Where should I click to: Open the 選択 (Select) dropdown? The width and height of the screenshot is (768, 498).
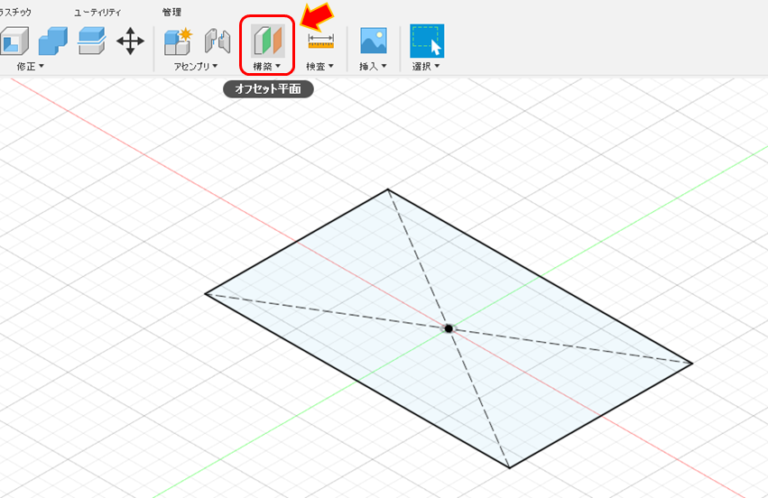tap(427, 66)
